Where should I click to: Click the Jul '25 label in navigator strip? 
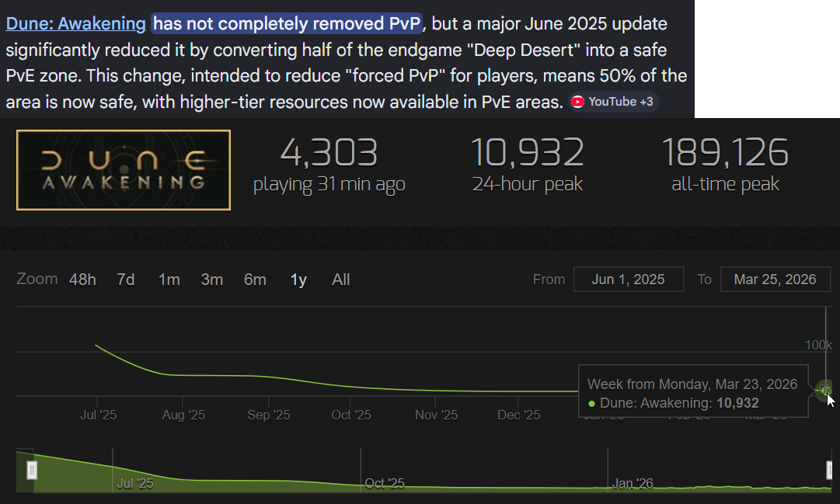click(135, 484)
